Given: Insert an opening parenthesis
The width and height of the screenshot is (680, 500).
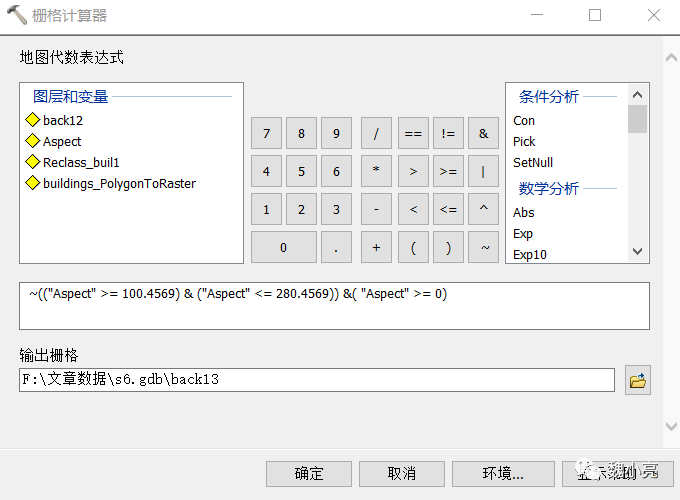Looking at the screenshot, I should pos(413,247).
